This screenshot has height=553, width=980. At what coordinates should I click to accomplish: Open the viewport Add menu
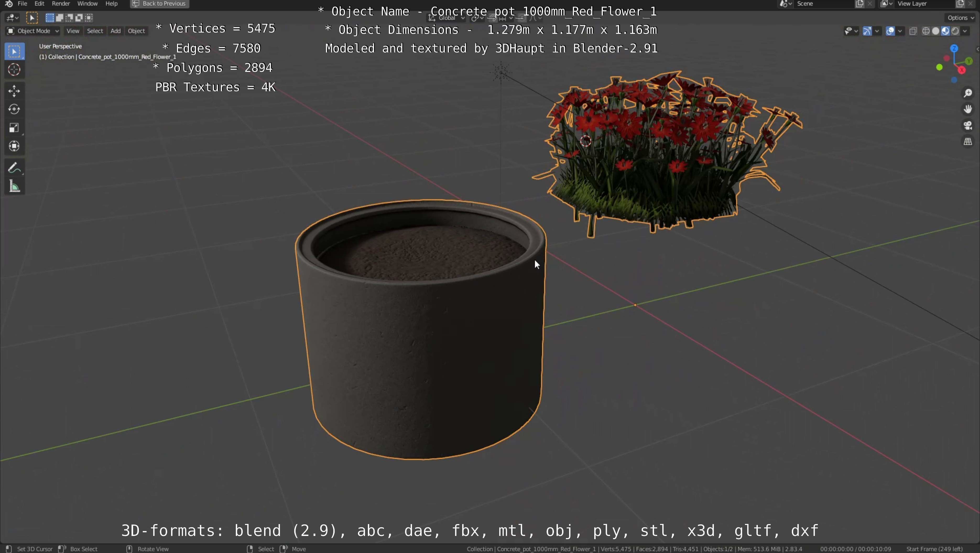tap(116, 31)
